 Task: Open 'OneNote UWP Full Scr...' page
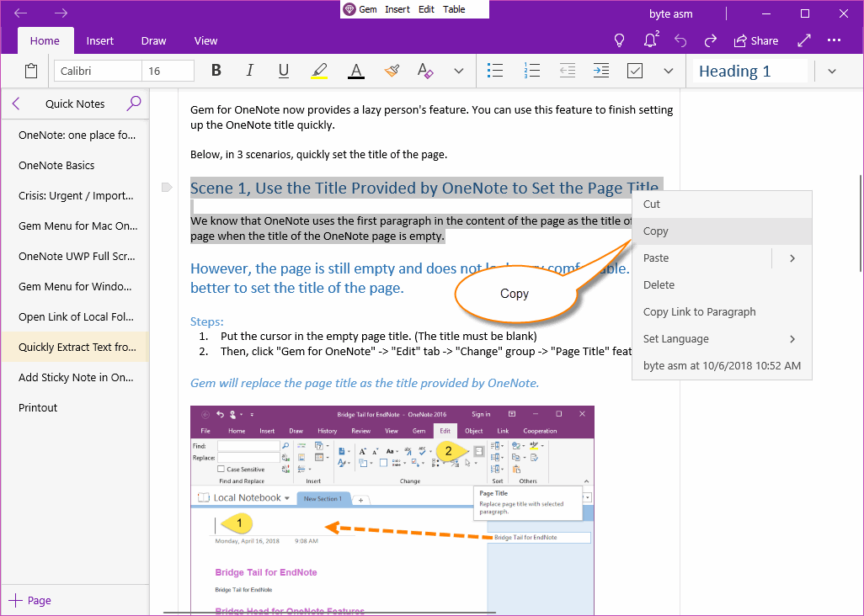tap(75, 256)
